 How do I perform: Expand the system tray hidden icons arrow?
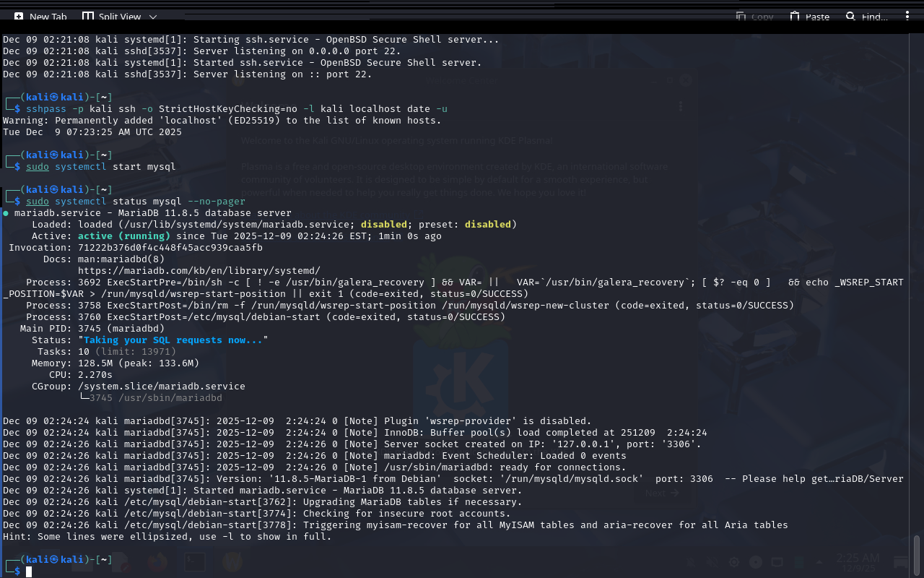[x=821, y=562]
